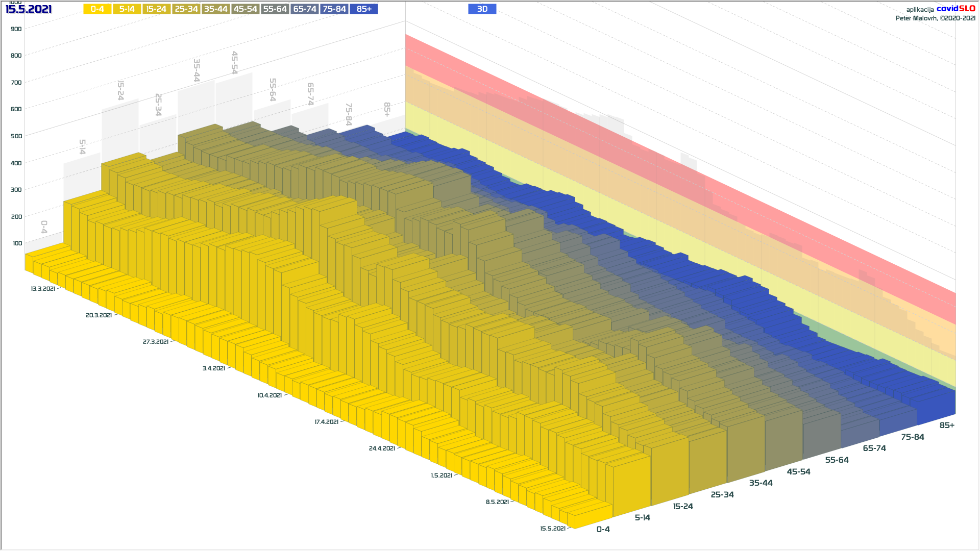Select the 10.4.2021 date axis marker
980x551 pixels.
(269, 395)
